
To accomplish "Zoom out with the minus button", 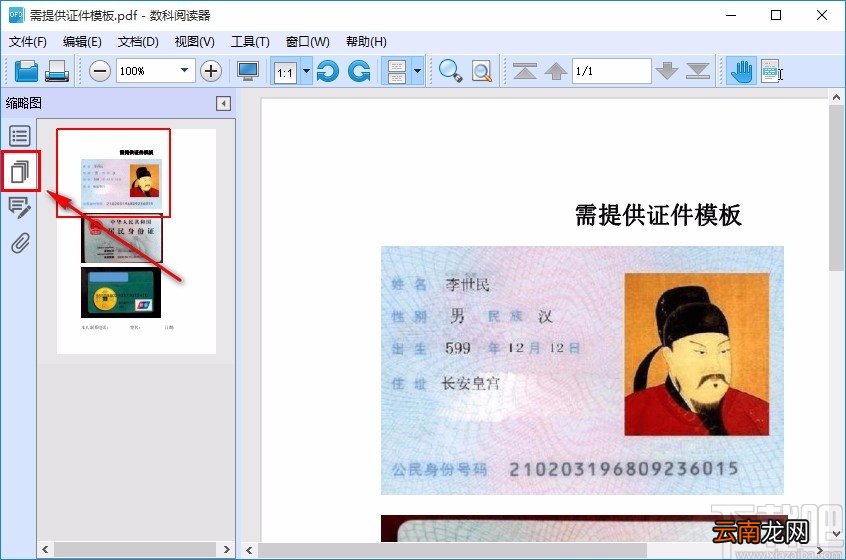I will tap(100, 71).
